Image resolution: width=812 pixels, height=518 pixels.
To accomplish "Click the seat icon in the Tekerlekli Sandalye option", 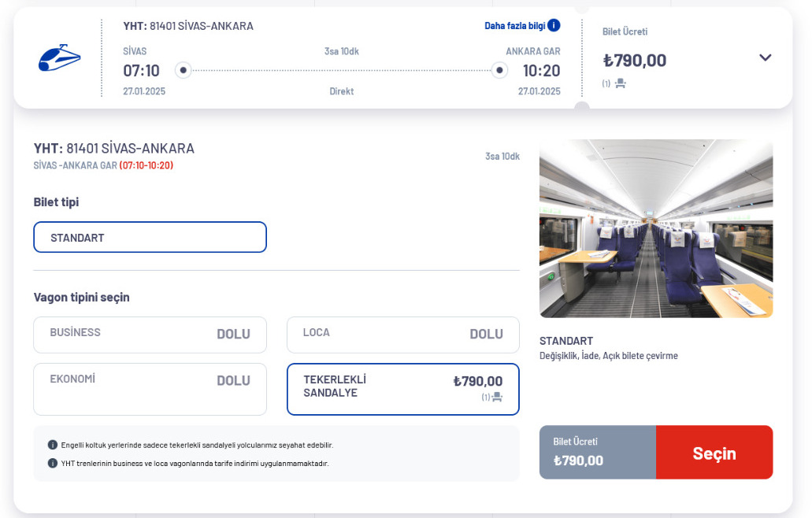I will coord(497,397).
